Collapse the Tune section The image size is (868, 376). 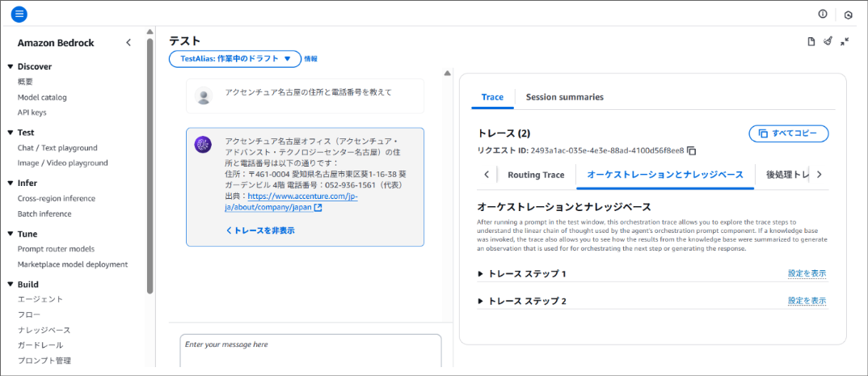click(10, 234)
